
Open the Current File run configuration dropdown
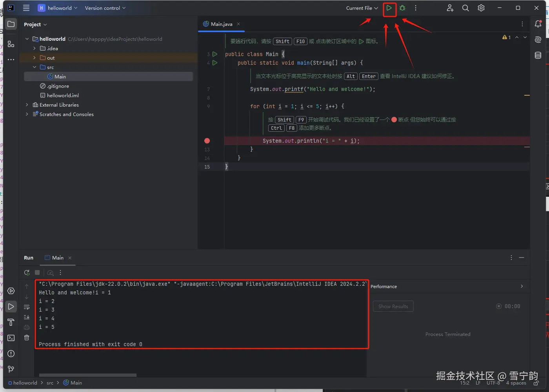point(362,8)
